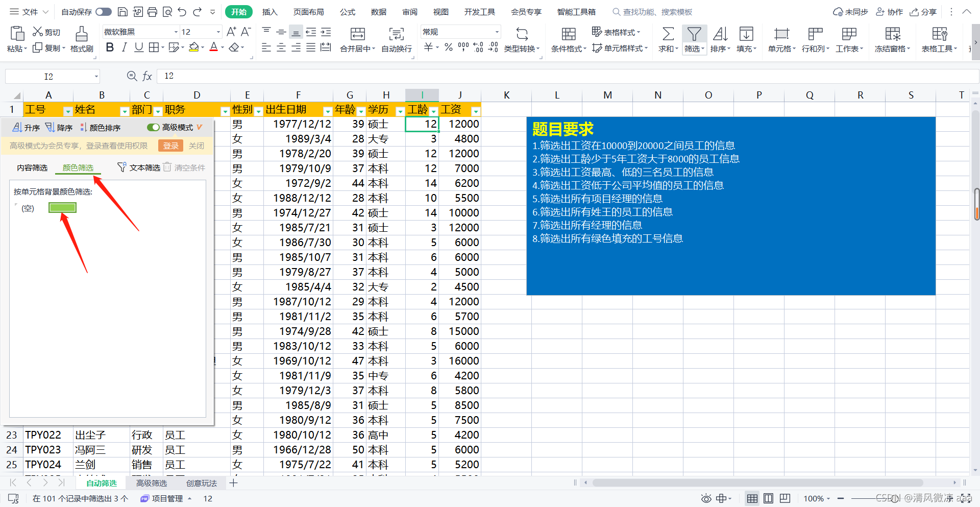Open filter dropdown on 工资 column

tap(476, 111)
